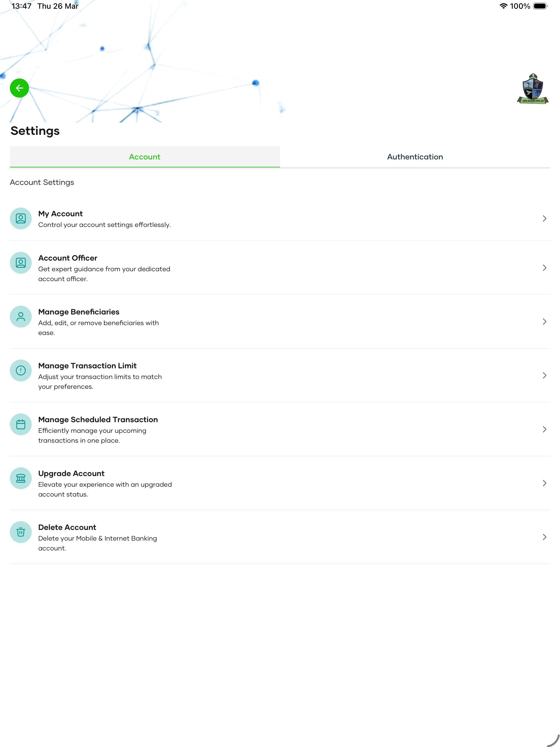Image resolution: width=560 pixels, height=747 pixels.
Task: Tap the Upgrade Account bank icon
Action: click(21, 478)
